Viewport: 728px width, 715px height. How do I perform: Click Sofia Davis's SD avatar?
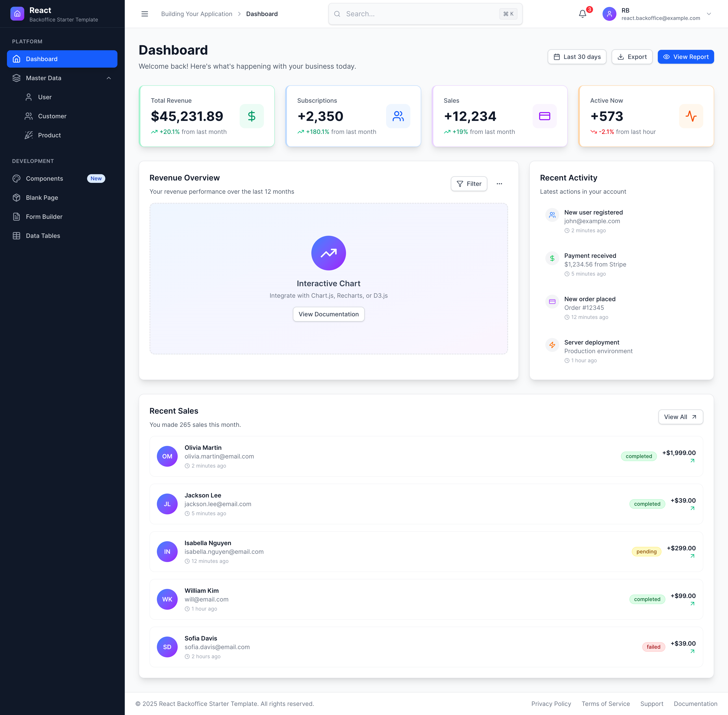click(167, 647)
